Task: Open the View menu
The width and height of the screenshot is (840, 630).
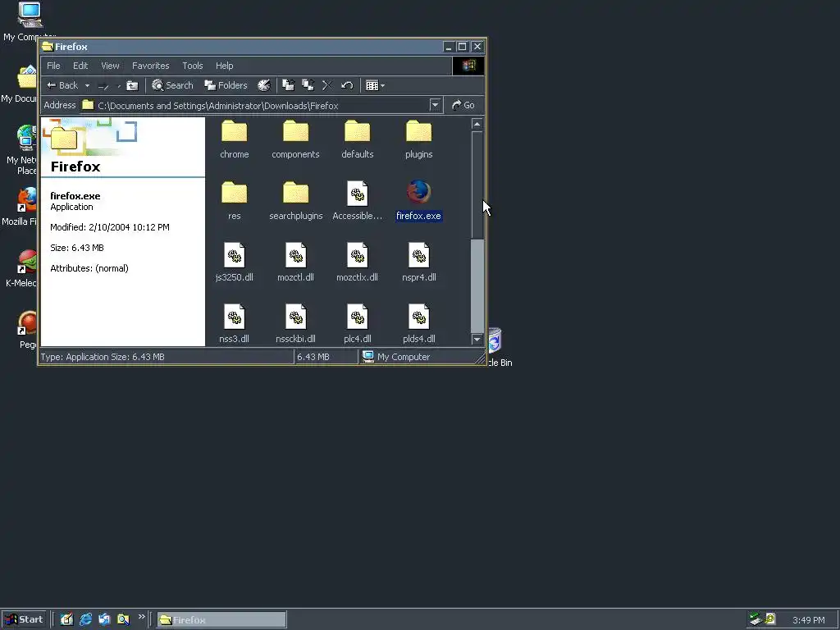Action: click(111, 66)
